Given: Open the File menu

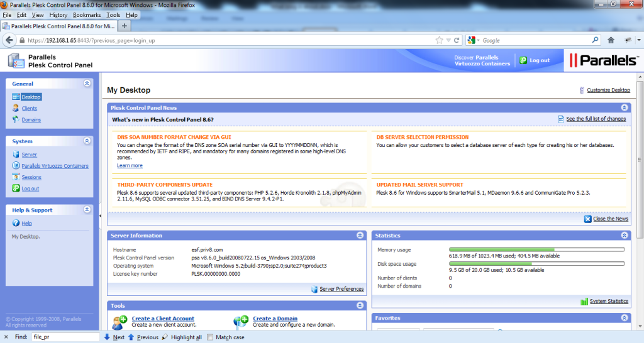Looking at the screenshot, I should point(7,15).
